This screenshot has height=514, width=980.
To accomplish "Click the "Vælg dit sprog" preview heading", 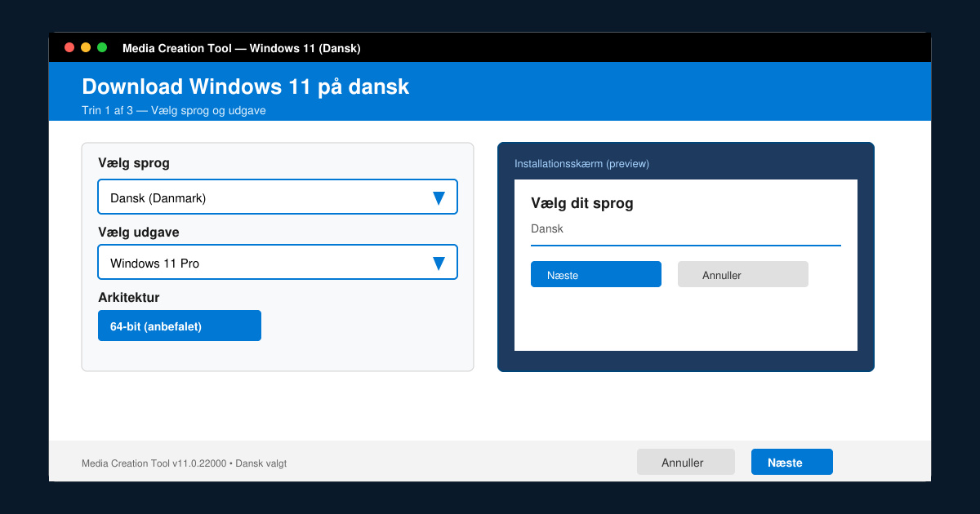I will [582, 203].
